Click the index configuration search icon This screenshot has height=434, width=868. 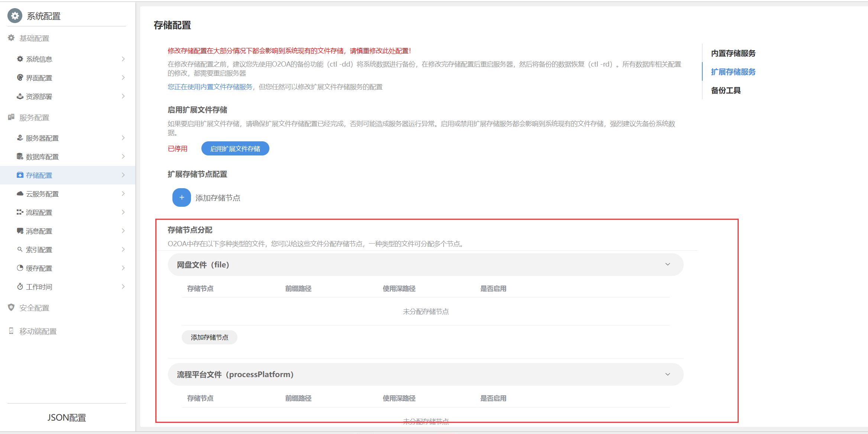click(20, 250)
